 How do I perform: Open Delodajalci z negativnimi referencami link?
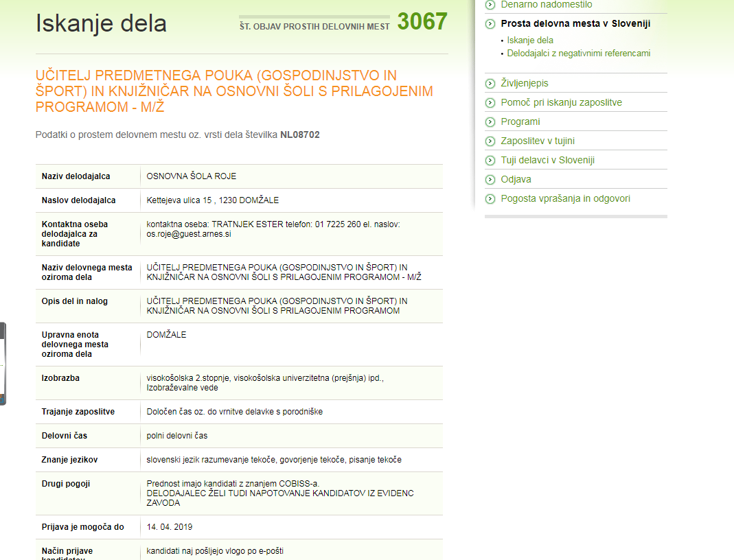(x=578, y=54)
